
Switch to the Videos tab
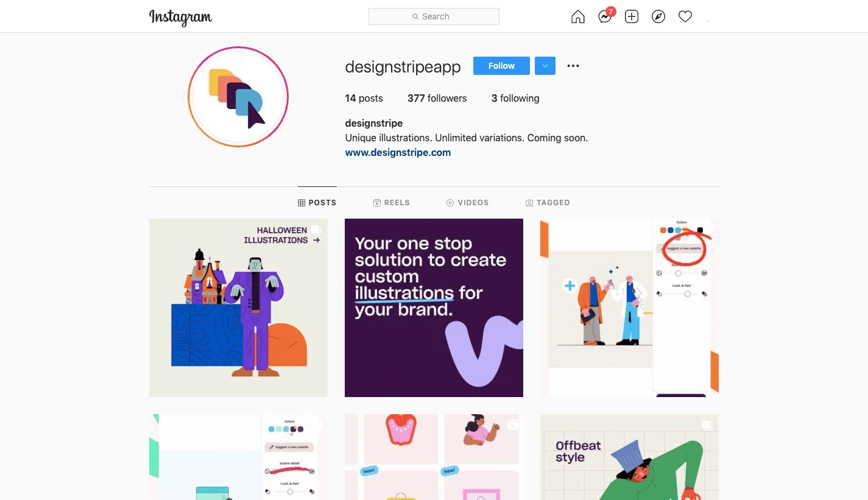pyautogui.click(x=467, y=202)
